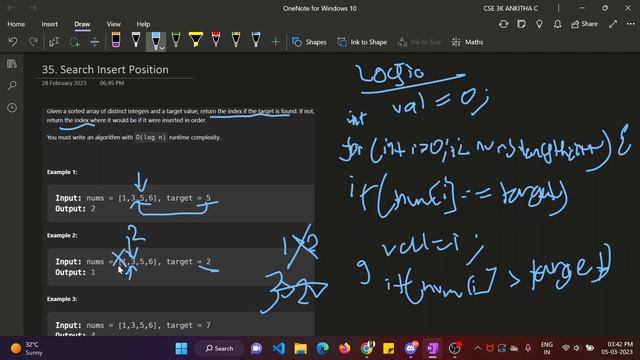
Task: Open Discord from taskbar
Action: (x=411, y=348)
